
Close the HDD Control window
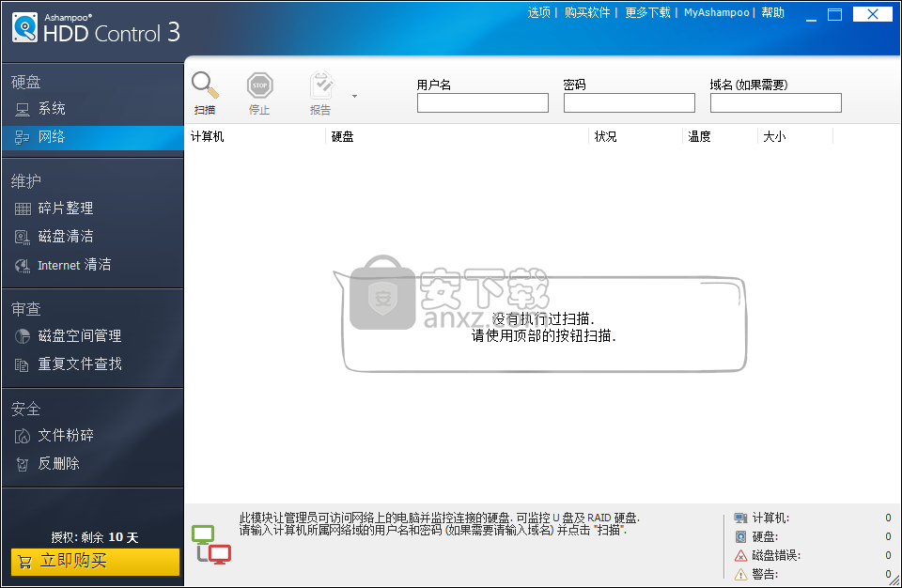click(x=873, y=14)
